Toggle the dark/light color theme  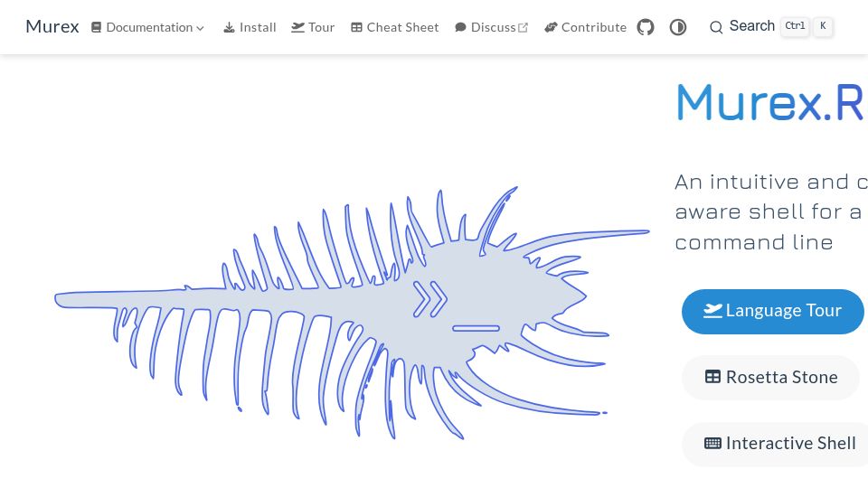pos(677,27)
